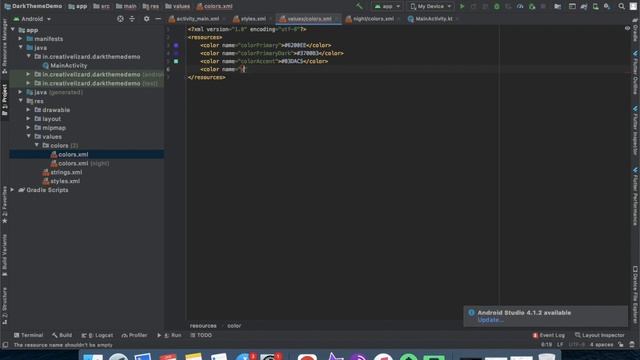Expand the manifests folder
Image resolution: width=640 pixels, height=360 pixels.
click(20, 39)
